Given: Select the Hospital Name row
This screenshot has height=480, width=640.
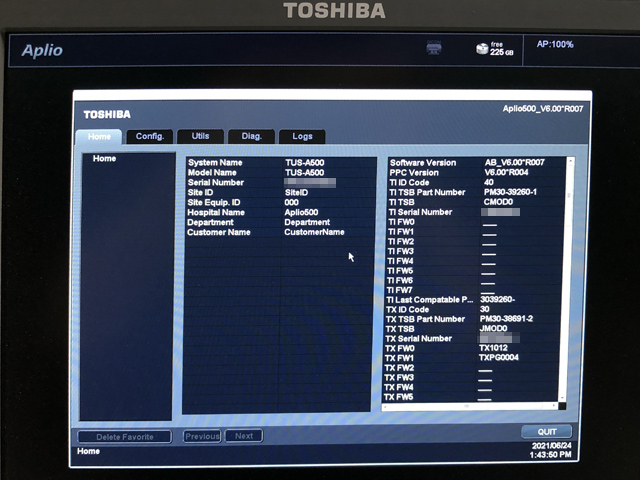Looking at the screenshot, I should (280, 212).
